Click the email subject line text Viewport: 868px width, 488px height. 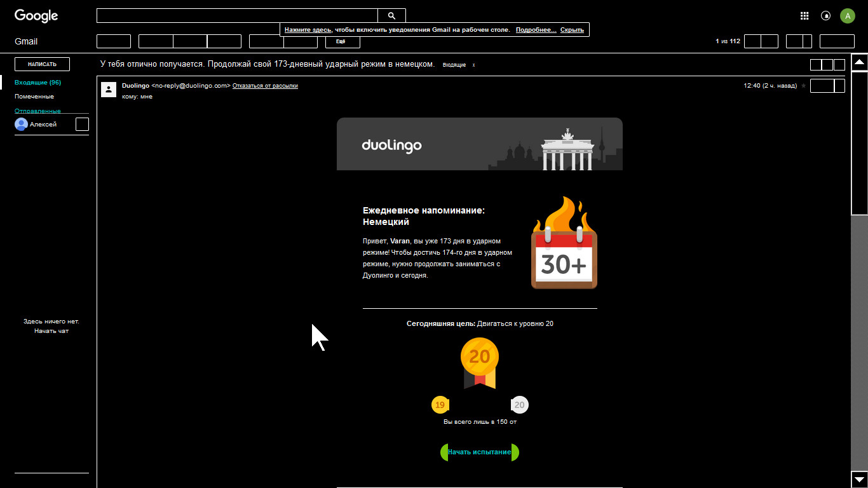click(x=268, y=64)
